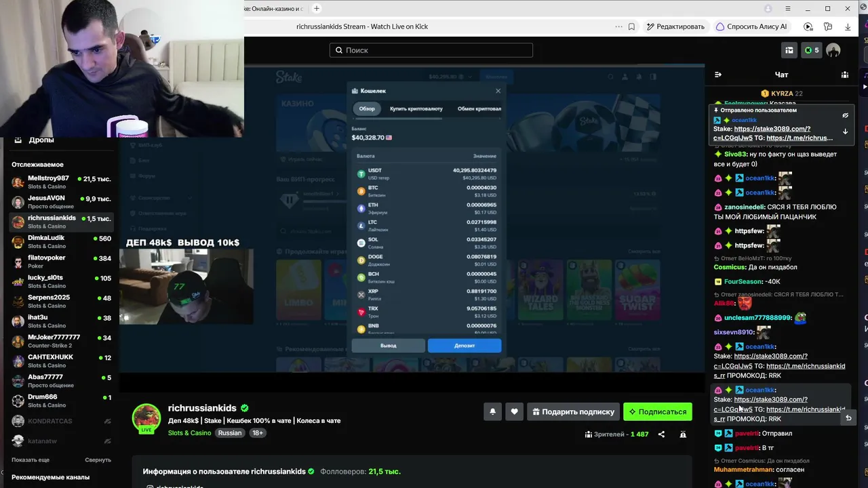This screenshot has height=488, width=868.
Task: Focus the Поиск search field
Action: click(x=431, y=50)
